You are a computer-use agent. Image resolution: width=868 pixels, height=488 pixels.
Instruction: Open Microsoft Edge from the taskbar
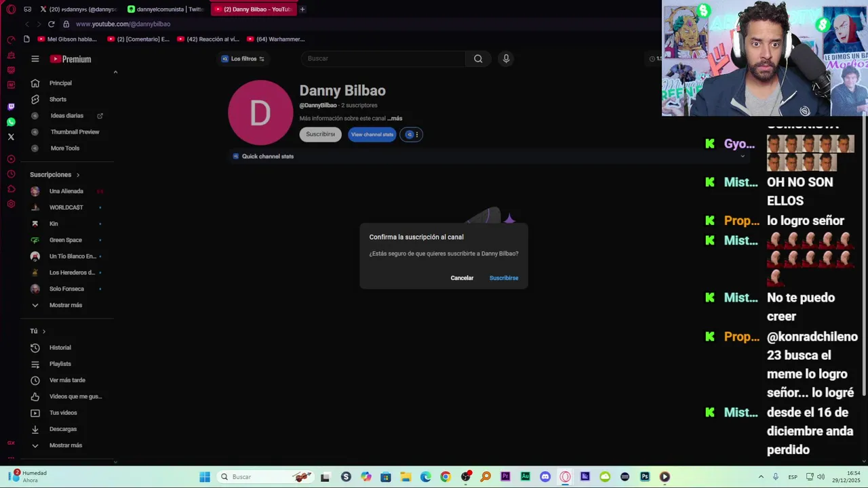(x=425, y=476)
